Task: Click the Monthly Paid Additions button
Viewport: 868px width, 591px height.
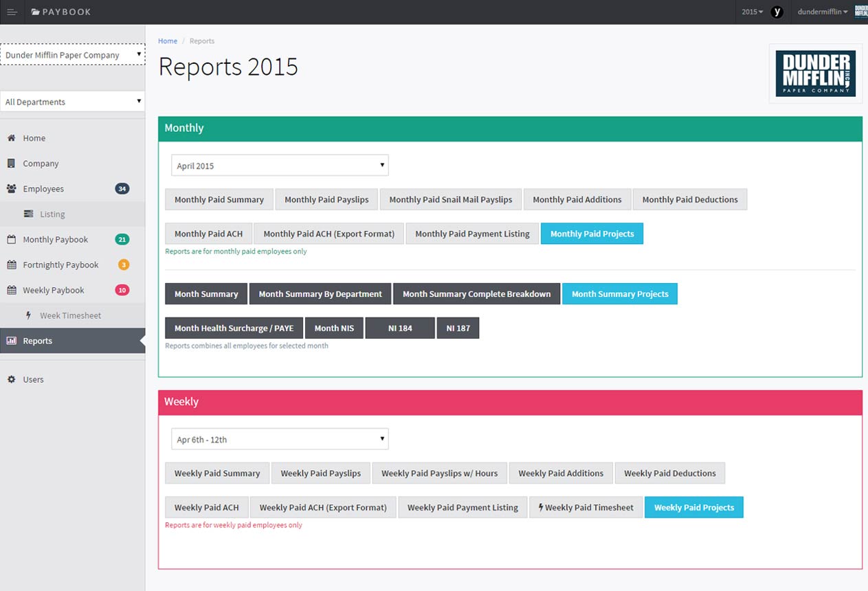Action: click(x=577, y=199)
